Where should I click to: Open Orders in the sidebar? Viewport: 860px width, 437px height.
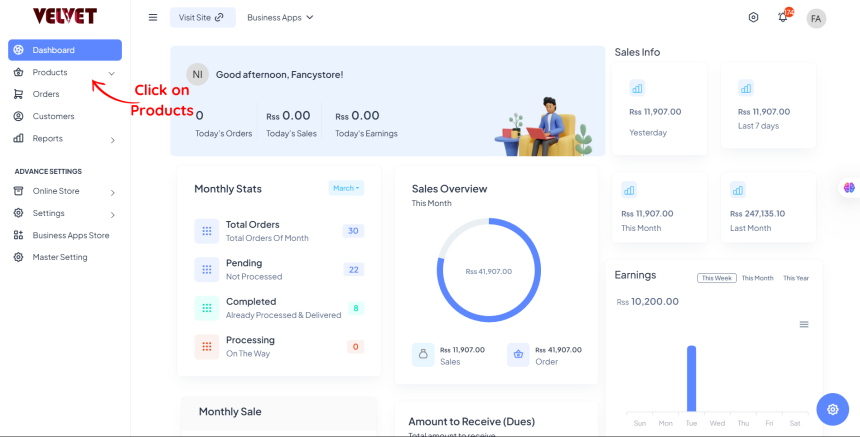pos(46,94)
